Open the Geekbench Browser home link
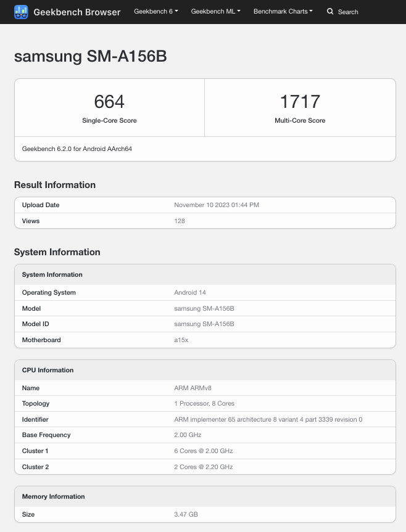Viewport: 406px width, 532px height. (x=77, y=12)
